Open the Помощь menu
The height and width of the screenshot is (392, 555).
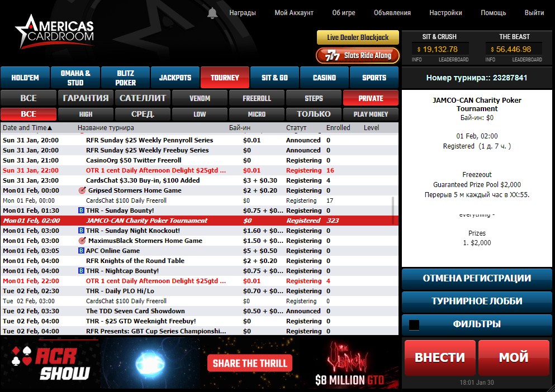(494, 13)
